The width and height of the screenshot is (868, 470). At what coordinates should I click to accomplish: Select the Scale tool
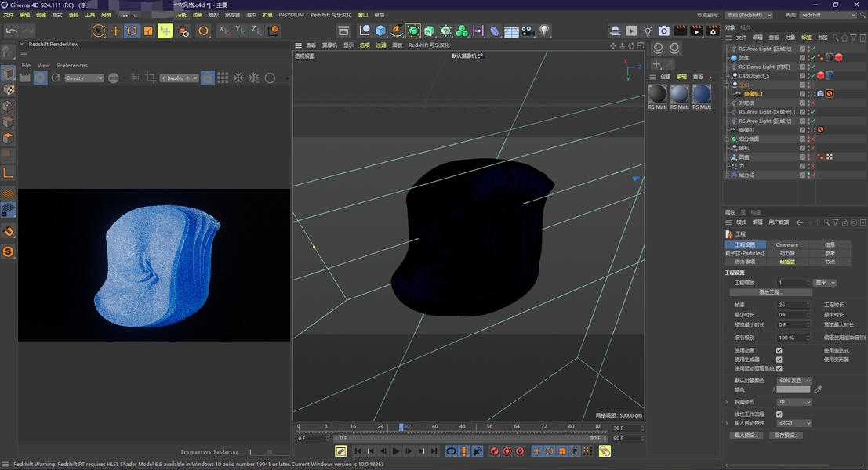point(148,31)
